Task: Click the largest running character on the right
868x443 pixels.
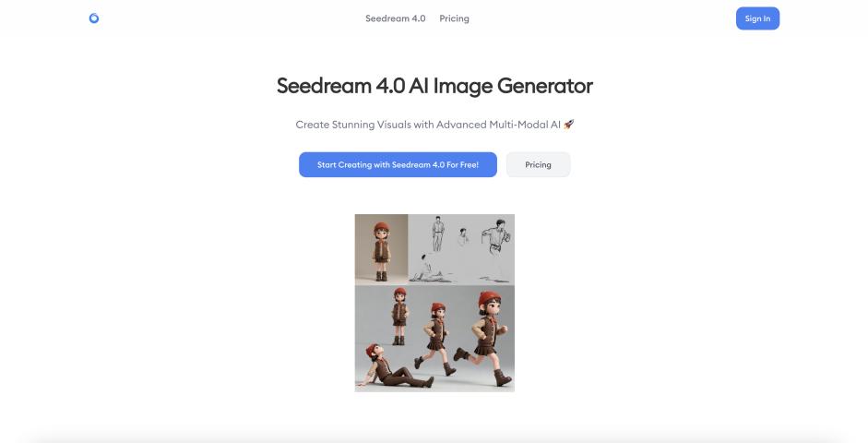Action: coord(485,338)
